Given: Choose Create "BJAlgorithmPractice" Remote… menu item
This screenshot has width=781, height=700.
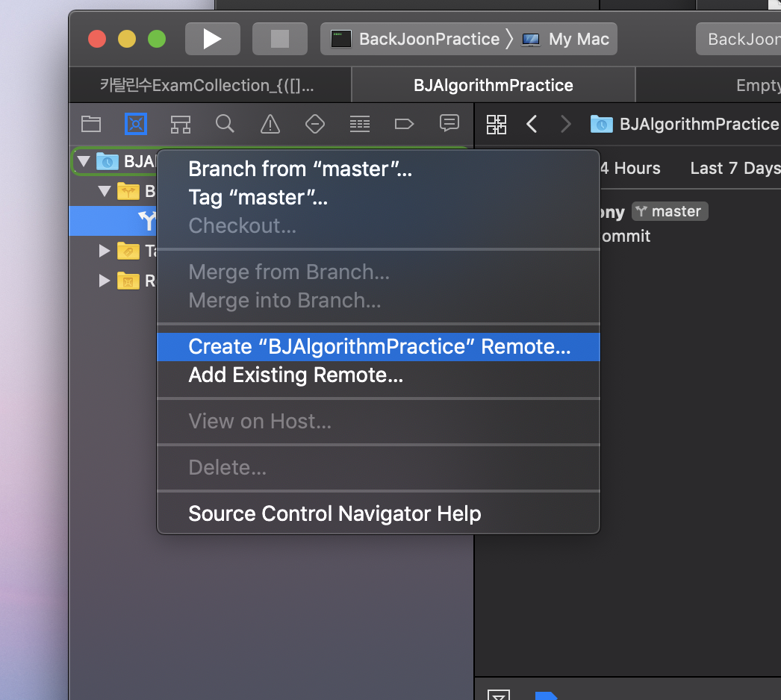Looking at the screenshot, I should (x=378, y=346).
